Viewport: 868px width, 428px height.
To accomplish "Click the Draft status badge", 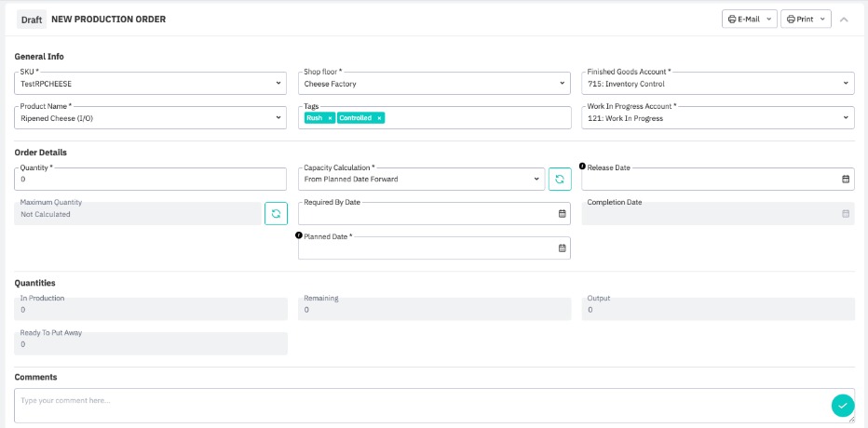I will pyautogui.click(x=32, y=20).
